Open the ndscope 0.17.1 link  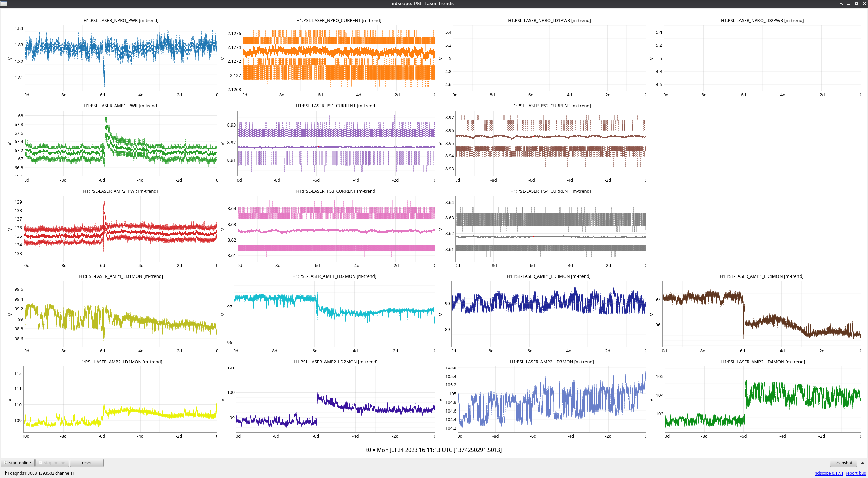pos(829,473)
